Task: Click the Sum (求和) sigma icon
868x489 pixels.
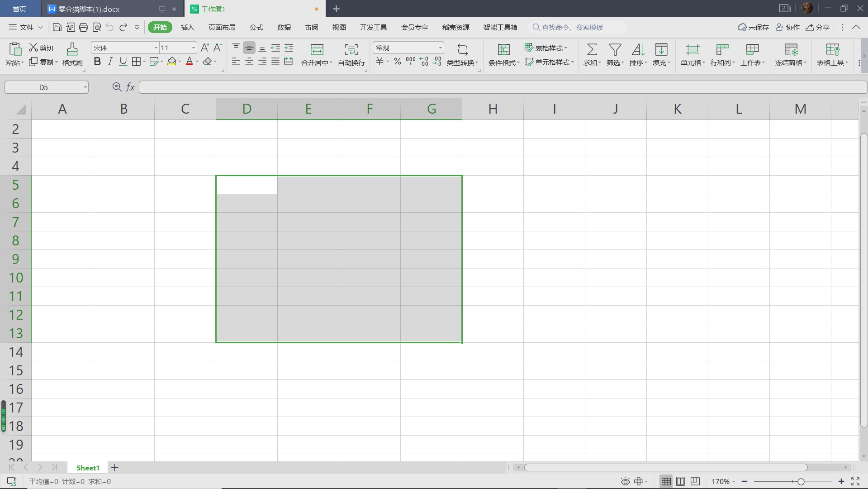Action: pos(592,49)
